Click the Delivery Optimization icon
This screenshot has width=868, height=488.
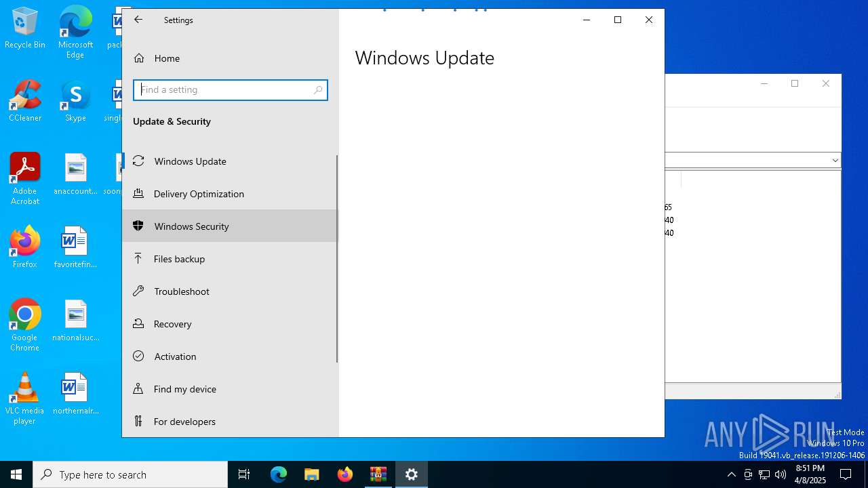(138, 193)
